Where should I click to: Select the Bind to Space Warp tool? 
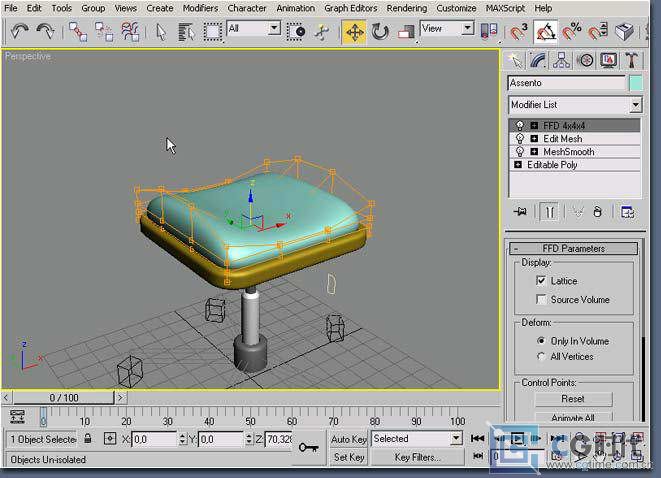point(130,32)
